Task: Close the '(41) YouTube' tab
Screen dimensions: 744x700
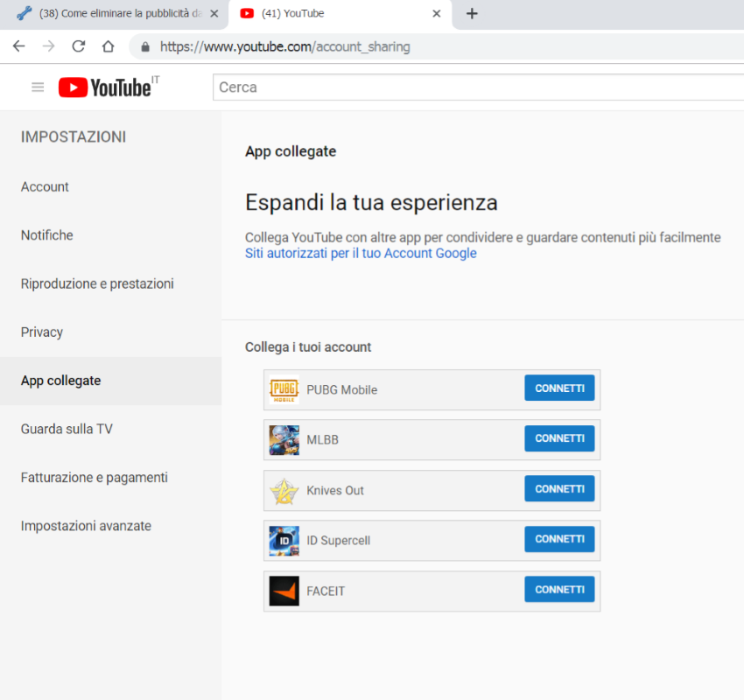Action: coord(437,14)
